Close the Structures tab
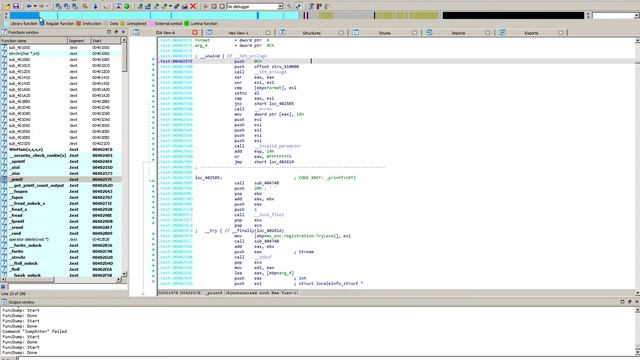 click(x=341, y=33)
